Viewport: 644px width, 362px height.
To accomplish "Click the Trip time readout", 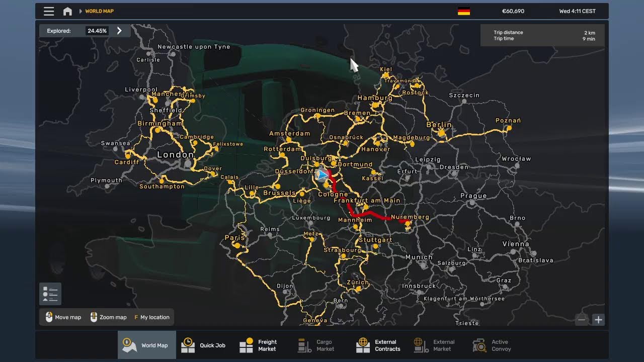I will [543, 39].
